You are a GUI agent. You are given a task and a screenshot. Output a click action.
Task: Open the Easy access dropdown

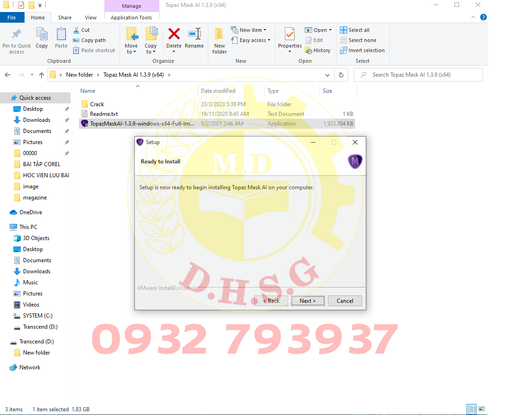250,40
